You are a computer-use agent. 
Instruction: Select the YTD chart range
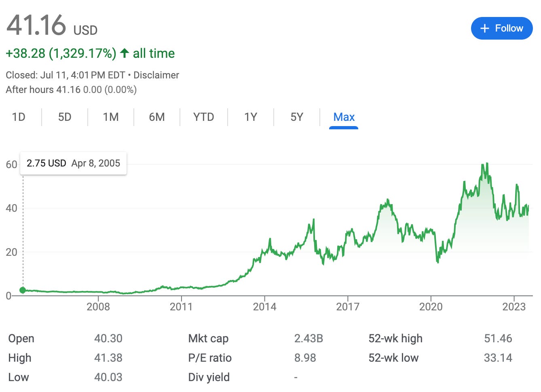[203, 117]
